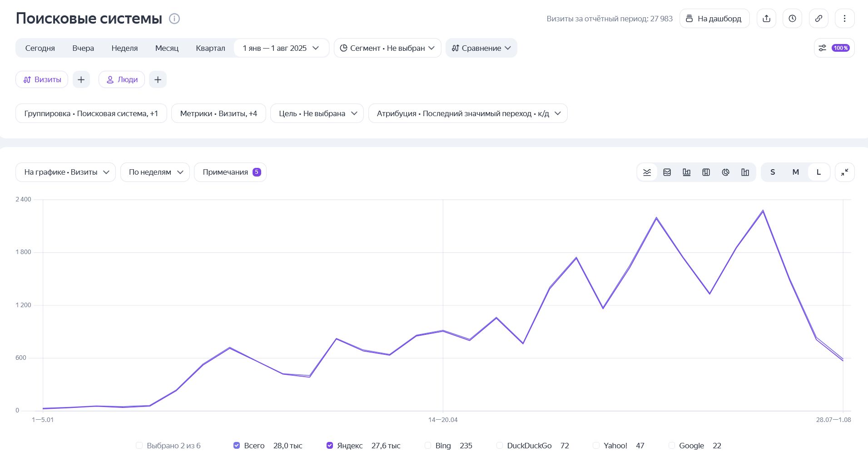Enable the Yahoo! series checkbox

coord(596,446)
